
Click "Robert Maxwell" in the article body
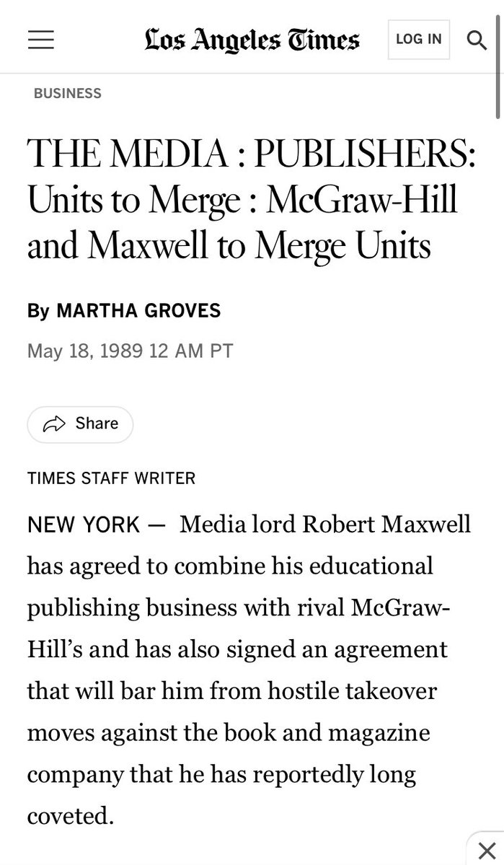pyautogui.click(x=386, y=524)
